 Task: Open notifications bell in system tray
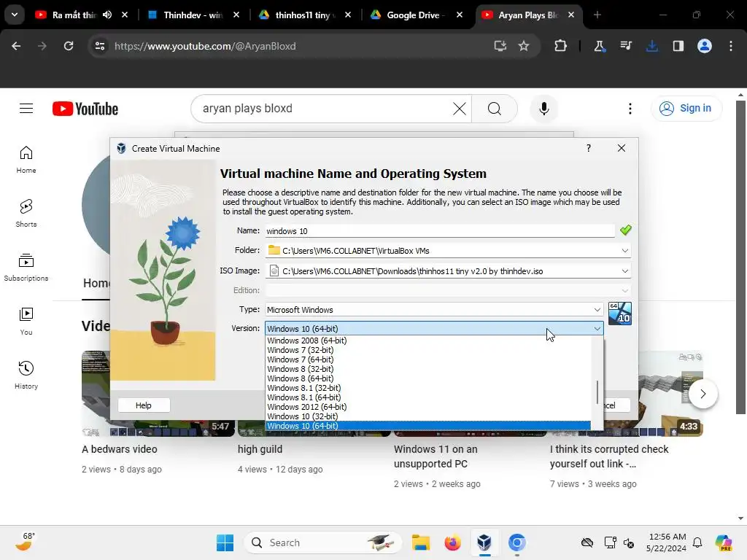point(697,542)
